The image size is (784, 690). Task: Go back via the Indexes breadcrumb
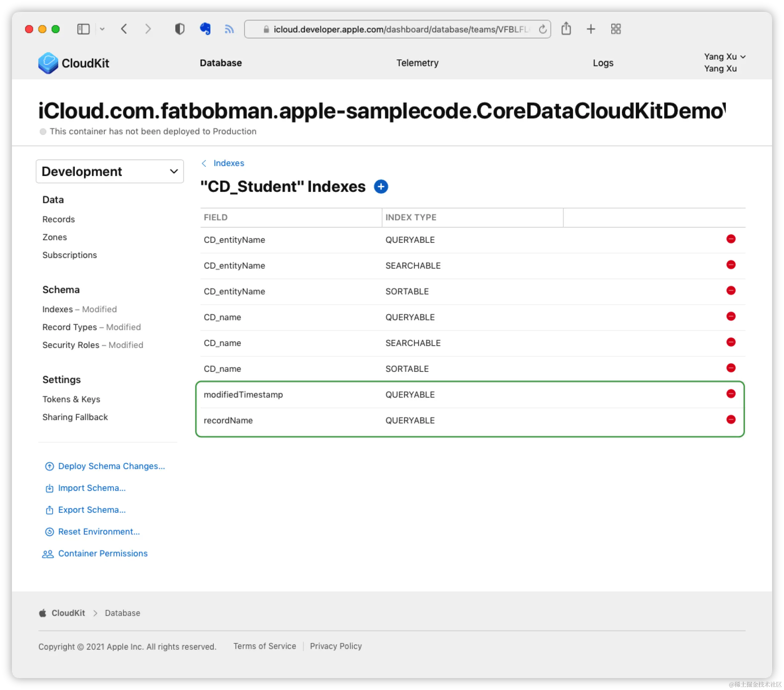[228, 163]
